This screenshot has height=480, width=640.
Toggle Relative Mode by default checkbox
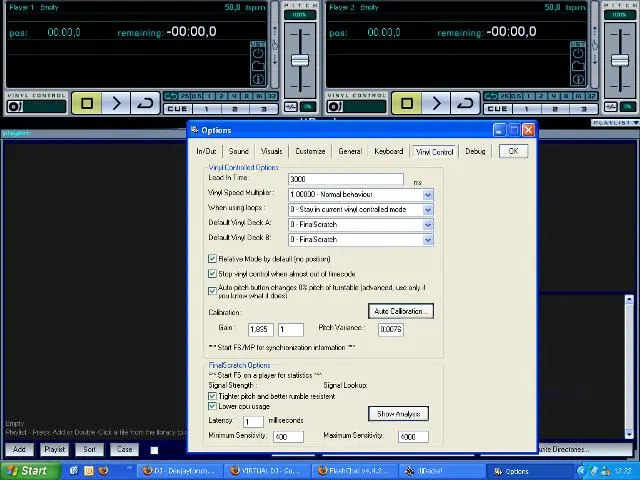coord(213,259)
